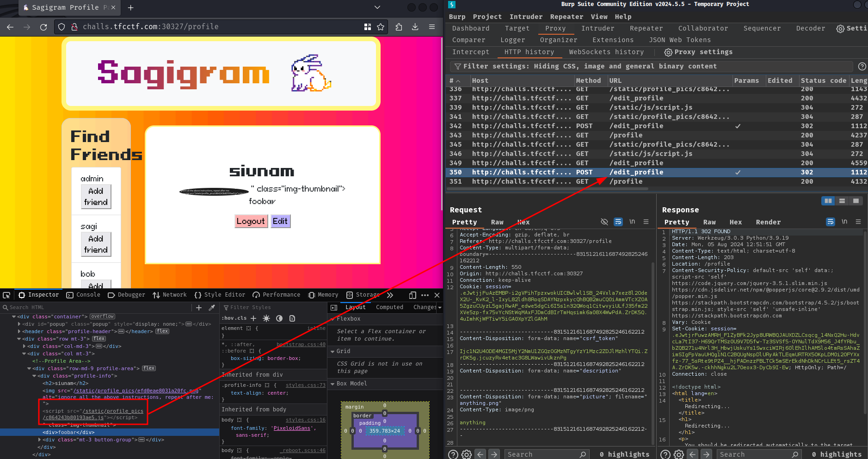Toggle :hov pseudo-class panel
This screenshot has height=459, width=868.
[228, 318]
